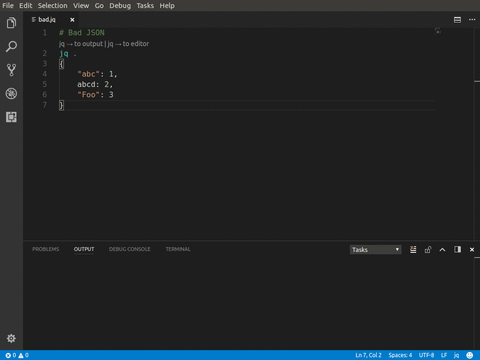
Task: Click the 'abcd: 2,' line
Action: 95,84
